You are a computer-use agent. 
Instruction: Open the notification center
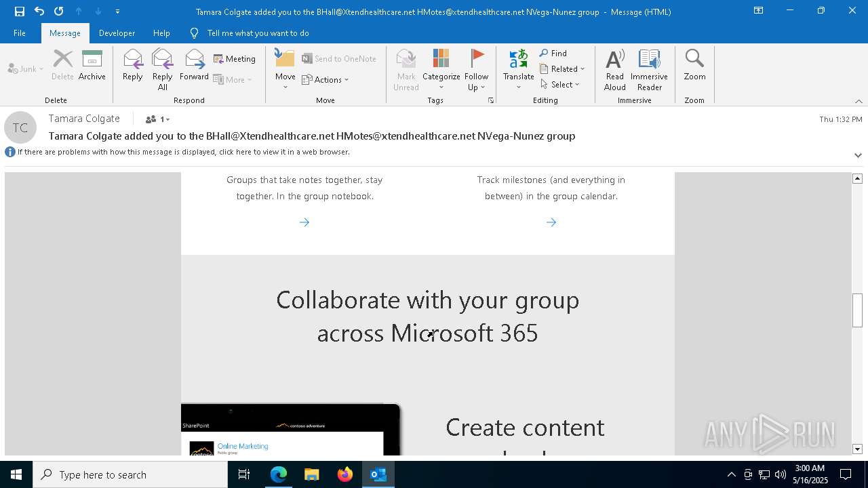point(846,474)
